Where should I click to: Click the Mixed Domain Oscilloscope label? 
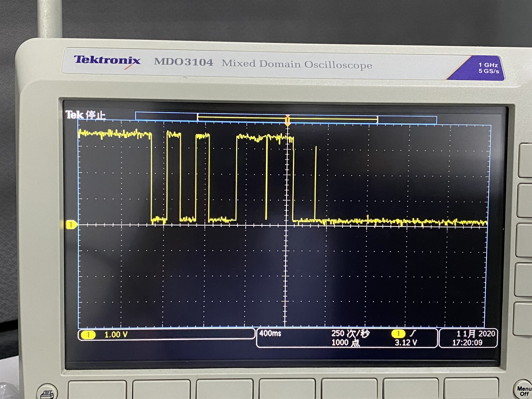[x=297, y=64]
